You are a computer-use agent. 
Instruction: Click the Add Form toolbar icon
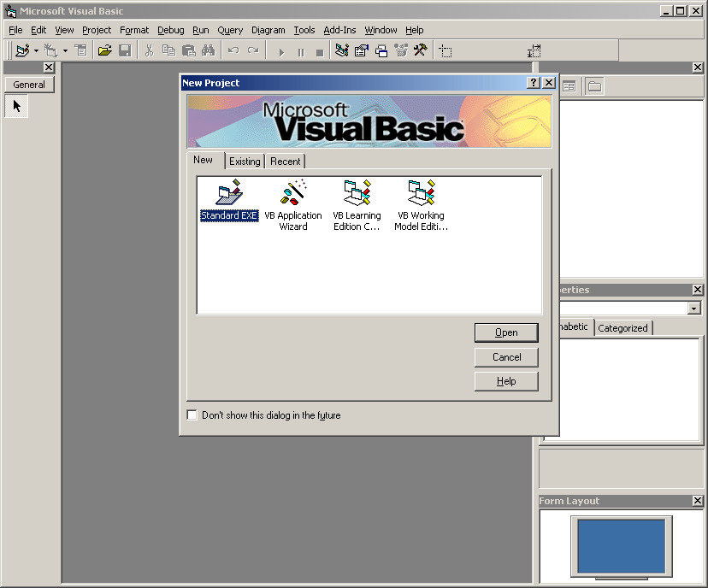(50, 50)
